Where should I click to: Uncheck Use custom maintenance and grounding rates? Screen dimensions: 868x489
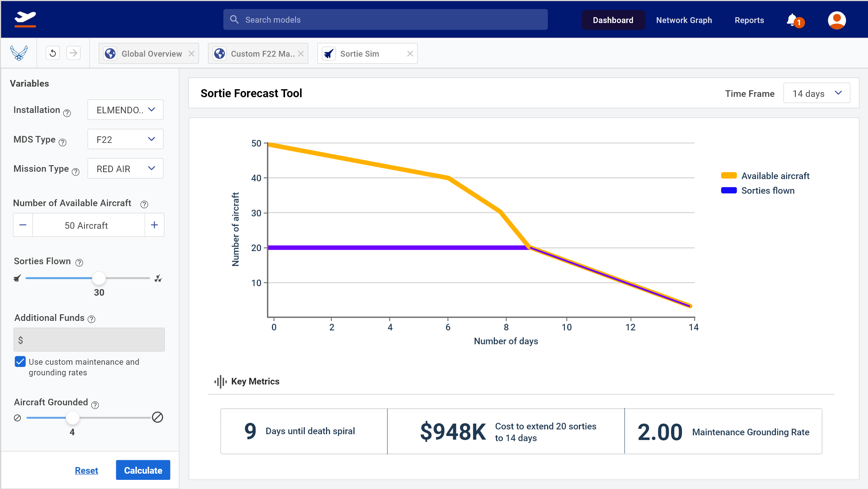pyautogui.click(x=20, y=362)
